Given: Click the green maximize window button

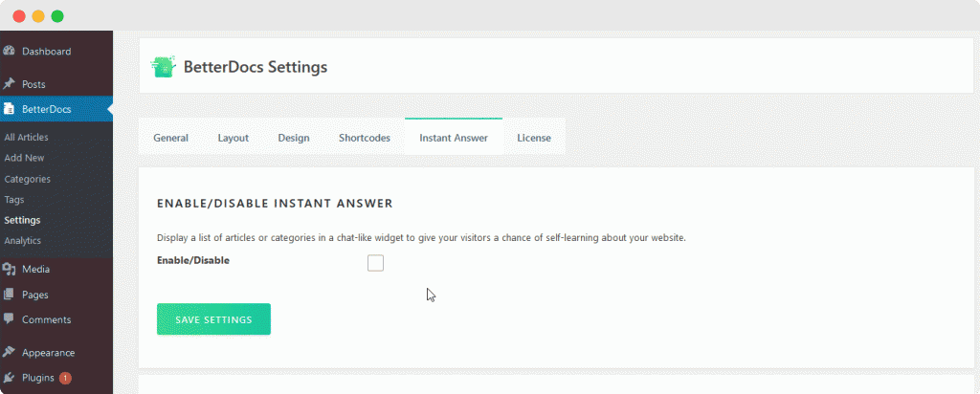Looking at the screenshot, I should (57, 16).
